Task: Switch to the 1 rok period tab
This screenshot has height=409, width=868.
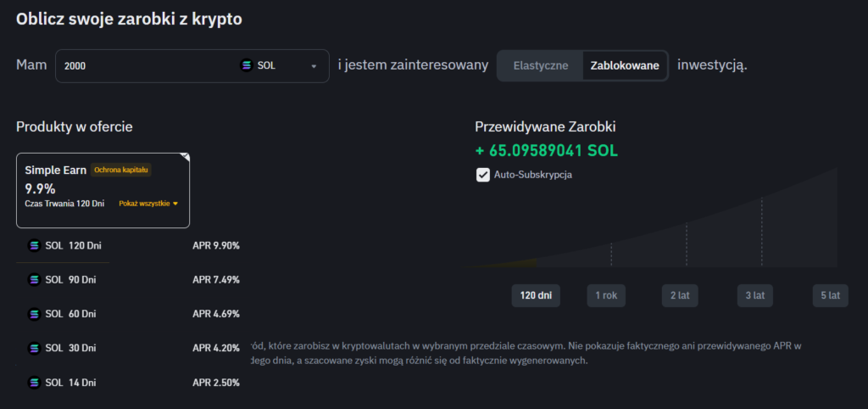Action: coord(605,295)
